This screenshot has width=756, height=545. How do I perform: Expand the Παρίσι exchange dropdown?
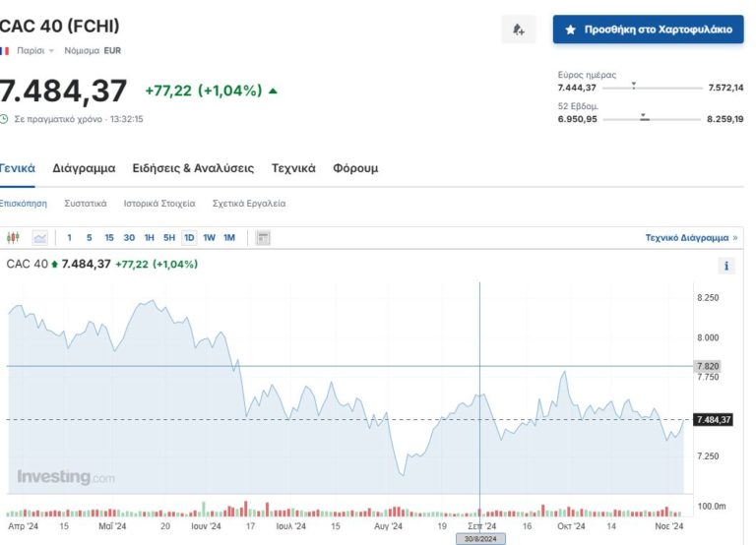(x=35, y=50)
